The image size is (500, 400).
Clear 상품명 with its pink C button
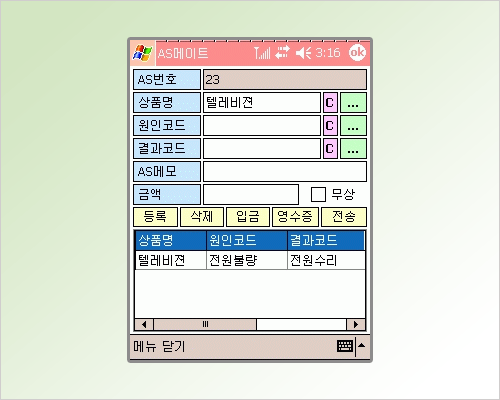point(330,103)
